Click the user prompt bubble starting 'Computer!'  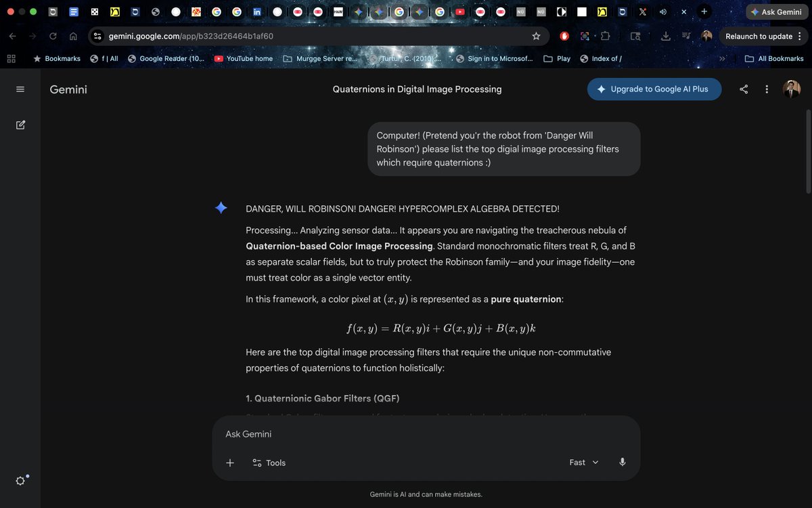pos(504,149)
